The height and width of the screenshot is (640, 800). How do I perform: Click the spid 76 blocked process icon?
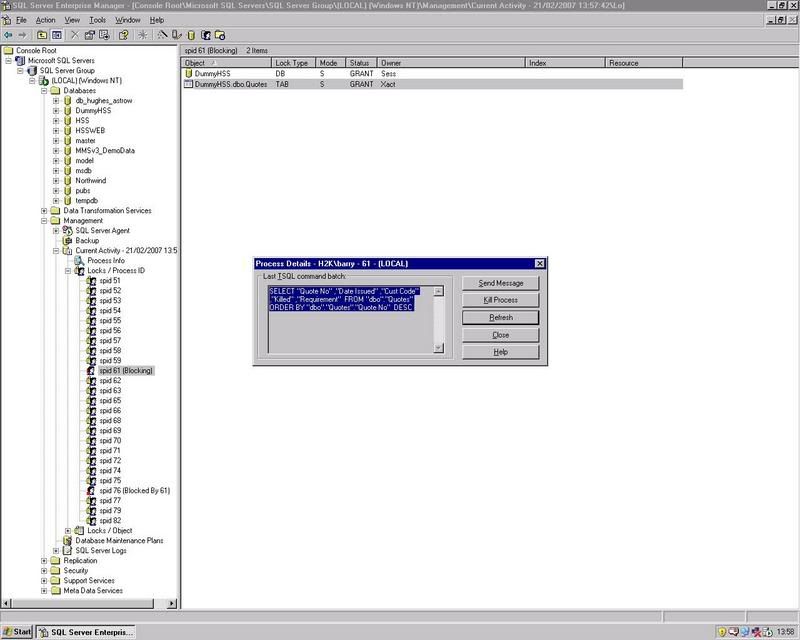click(91, 490)
